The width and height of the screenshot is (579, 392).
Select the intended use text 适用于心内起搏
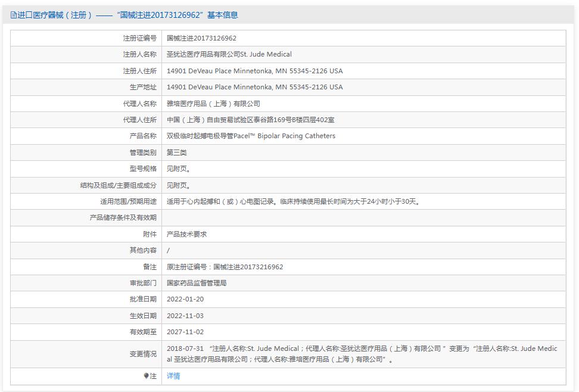pos(294,201)
